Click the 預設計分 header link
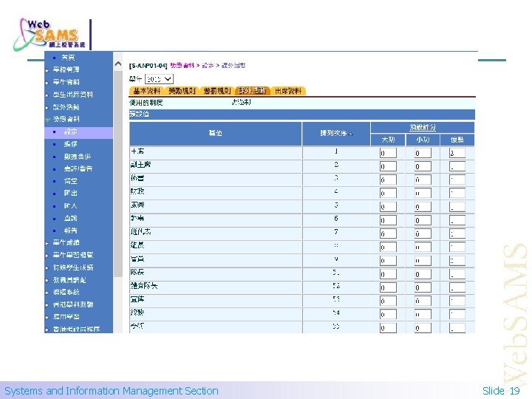 pos(423,127)
